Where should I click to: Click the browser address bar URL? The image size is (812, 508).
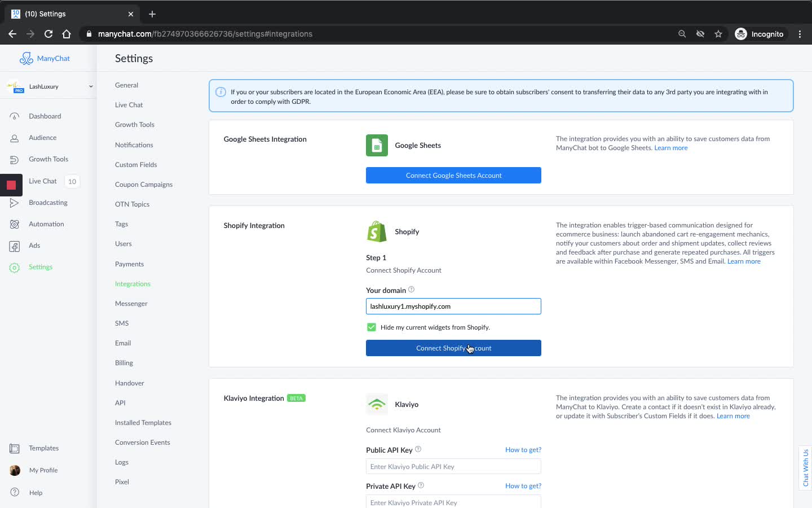(x=205, y=34)
